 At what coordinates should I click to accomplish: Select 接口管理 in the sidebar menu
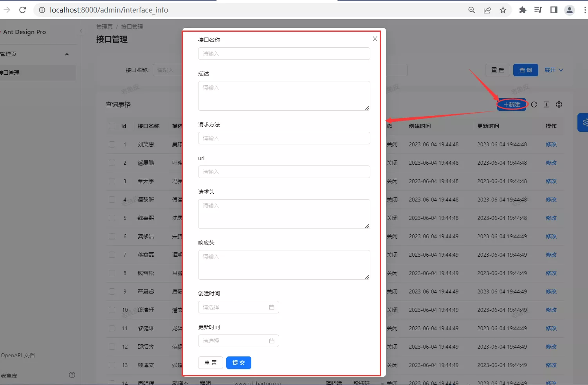[x=38, y=73]
